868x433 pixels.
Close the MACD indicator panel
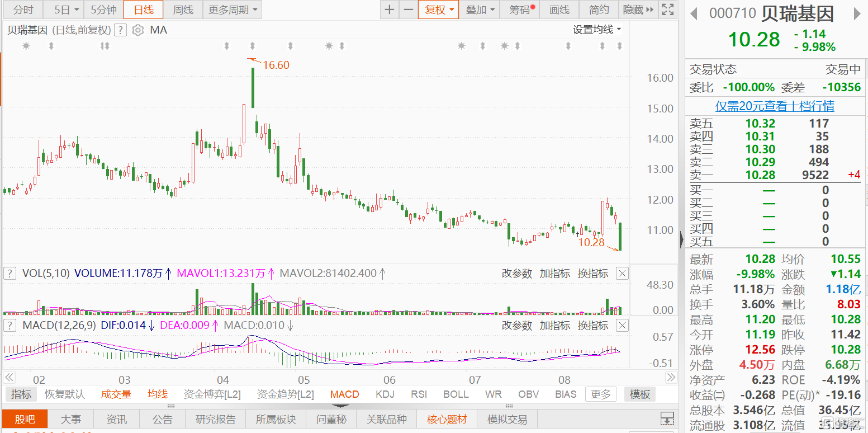[622, 325]
